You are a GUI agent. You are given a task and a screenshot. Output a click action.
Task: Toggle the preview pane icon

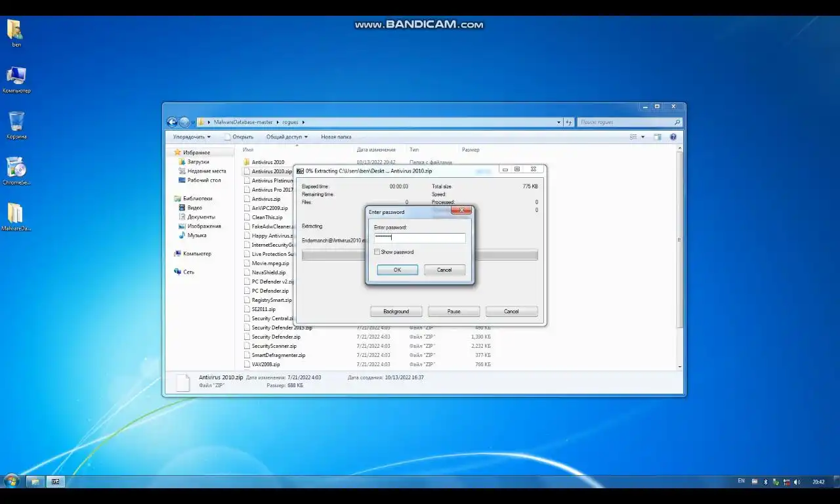coord(658,137)
